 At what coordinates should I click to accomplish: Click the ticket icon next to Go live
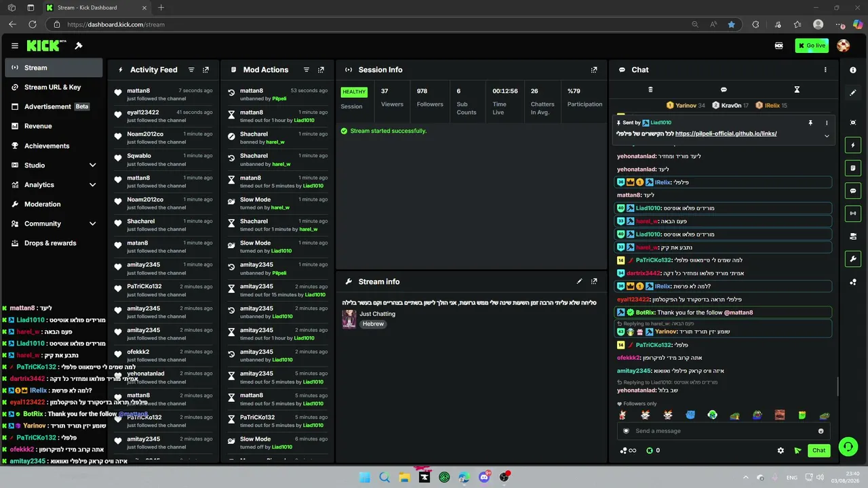click(779, 46)
